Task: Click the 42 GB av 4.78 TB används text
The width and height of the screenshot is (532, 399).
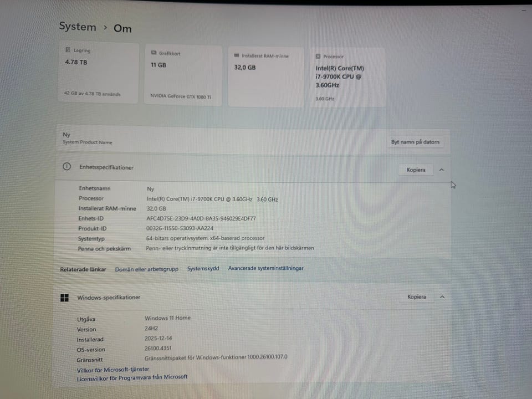Action: point(93,94)
